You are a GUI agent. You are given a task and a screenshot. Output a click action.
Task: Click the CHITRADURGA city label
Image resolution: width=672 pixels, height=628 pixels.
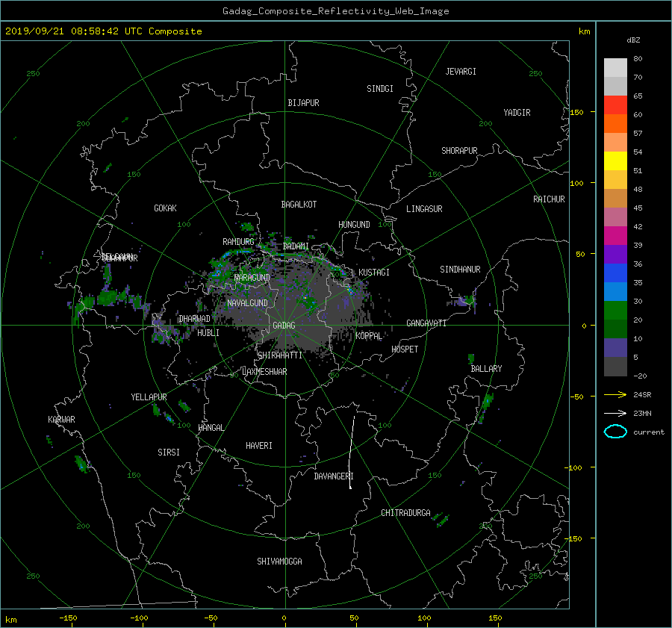[x=405, y=513]
